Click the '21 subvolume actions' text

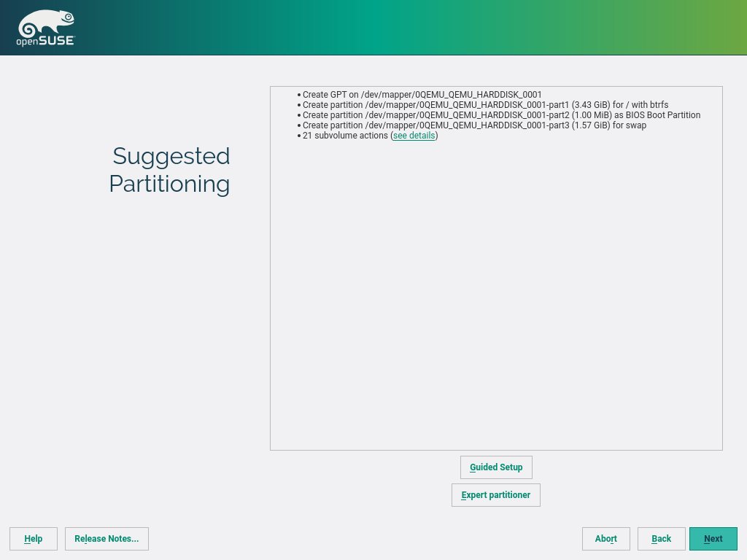(345, 136)
